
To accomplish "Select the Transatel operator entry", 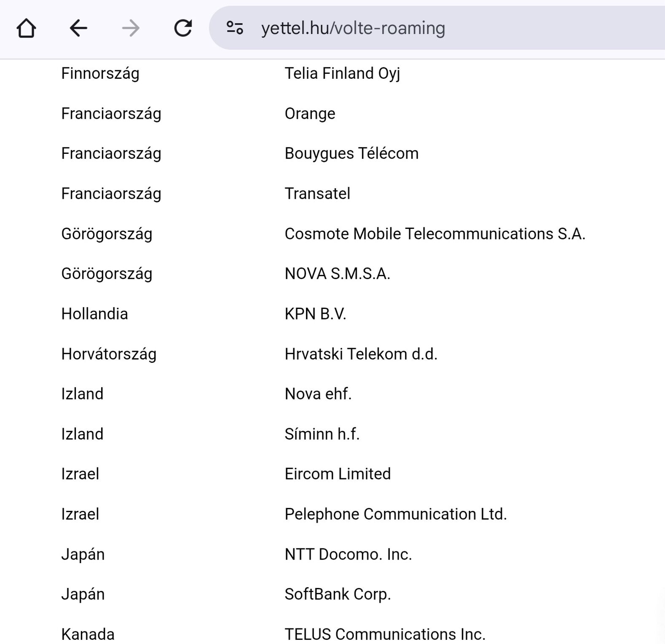I will click(x=317, y=193).
